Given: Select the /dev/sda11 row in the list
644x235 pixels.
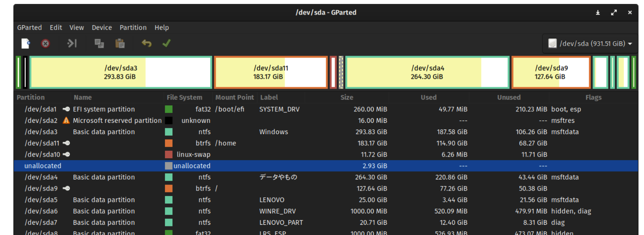Looking at the screenshot, I should [326, 143].
